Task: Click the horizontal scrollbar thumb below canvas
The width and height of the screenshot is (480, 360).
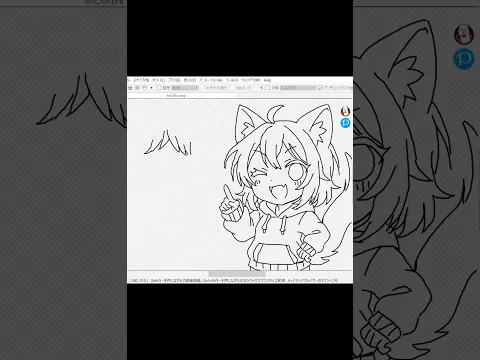Action: 237,274
